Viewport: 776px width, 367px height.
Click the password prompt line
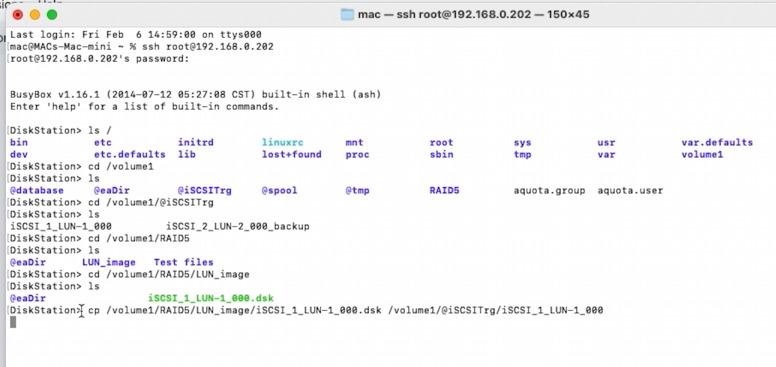click(x=99, y=59)
